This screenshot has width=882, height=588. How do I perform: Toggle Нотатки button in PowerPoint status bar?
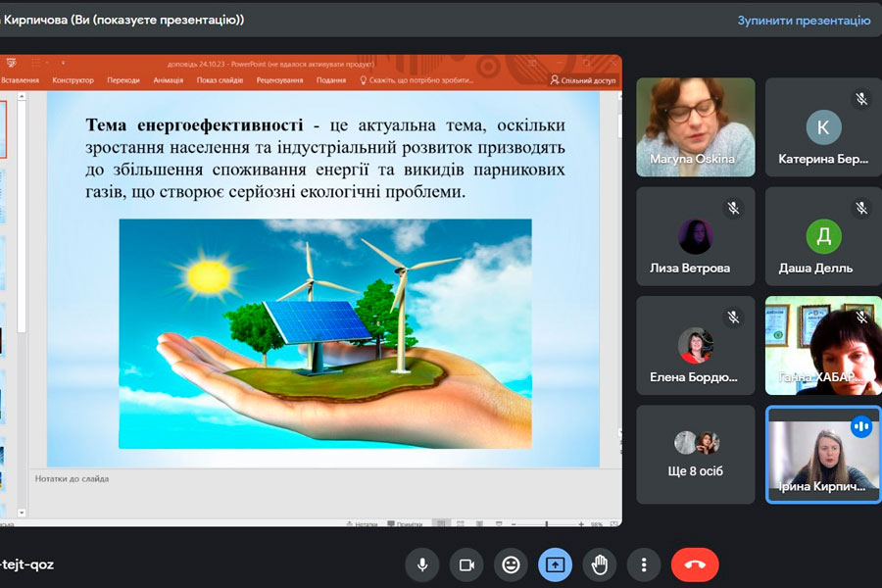click(x=362, y=524)
